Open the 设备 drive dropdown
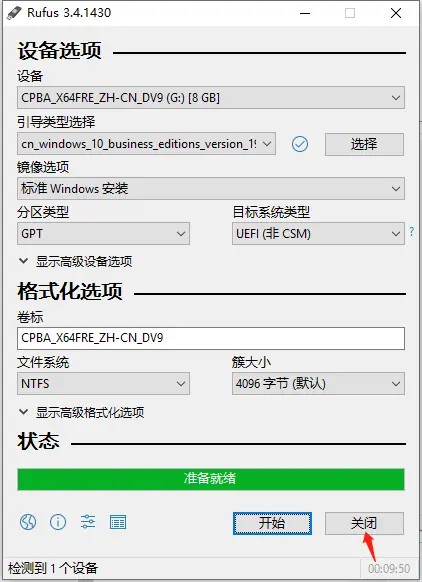Screen dimensions: 422x582 [211, 98]
